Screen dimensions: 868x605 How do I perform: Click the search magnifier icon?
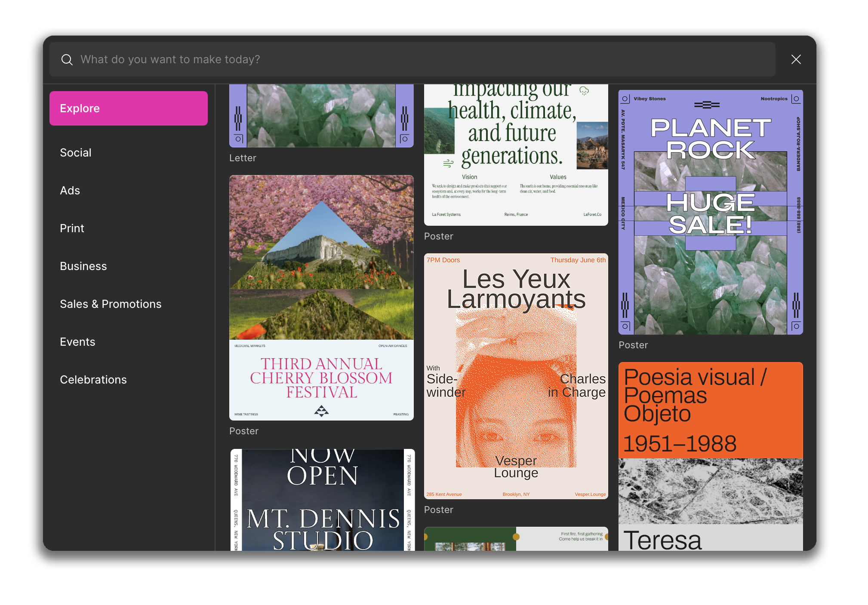67,59
